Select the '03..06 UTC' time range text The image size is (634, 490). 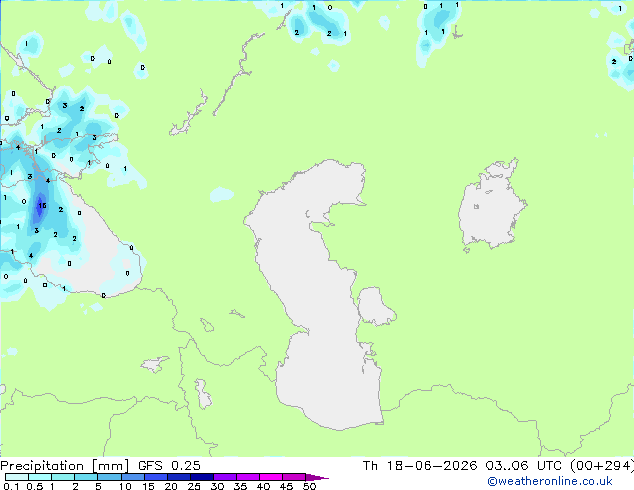pos(524,466)
